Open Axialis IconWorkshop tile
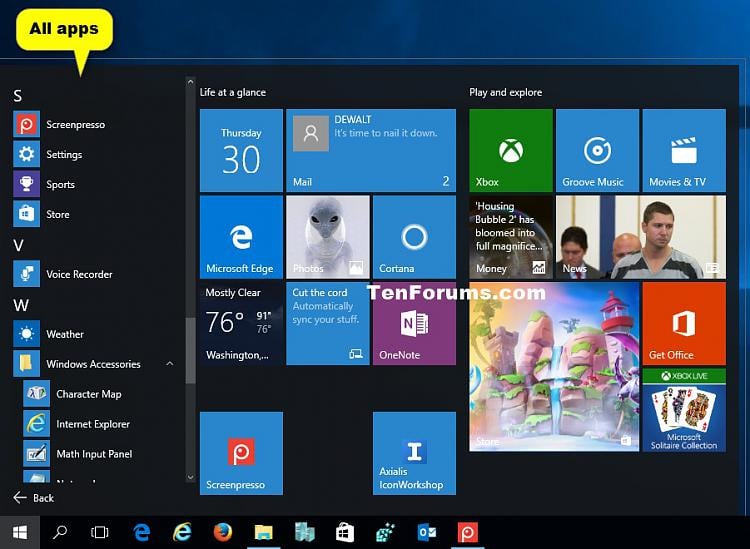This screenshot has height=549, width=750. 414,453
